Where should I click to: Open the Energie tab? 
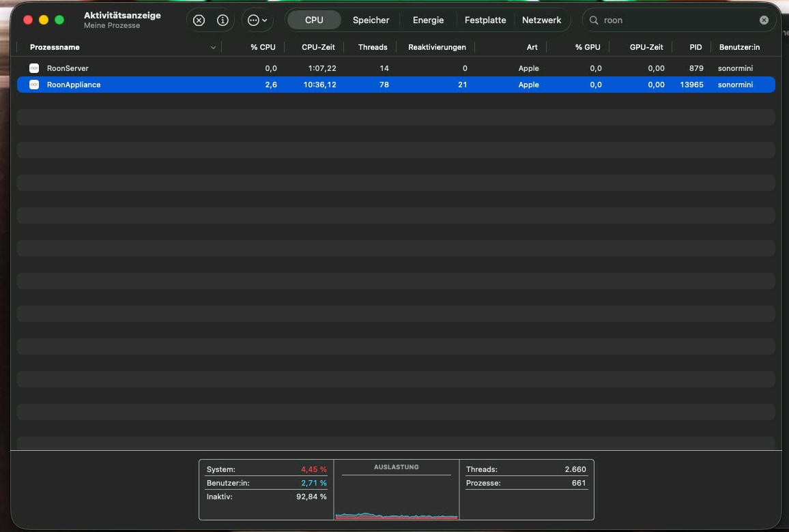[428, 20]
